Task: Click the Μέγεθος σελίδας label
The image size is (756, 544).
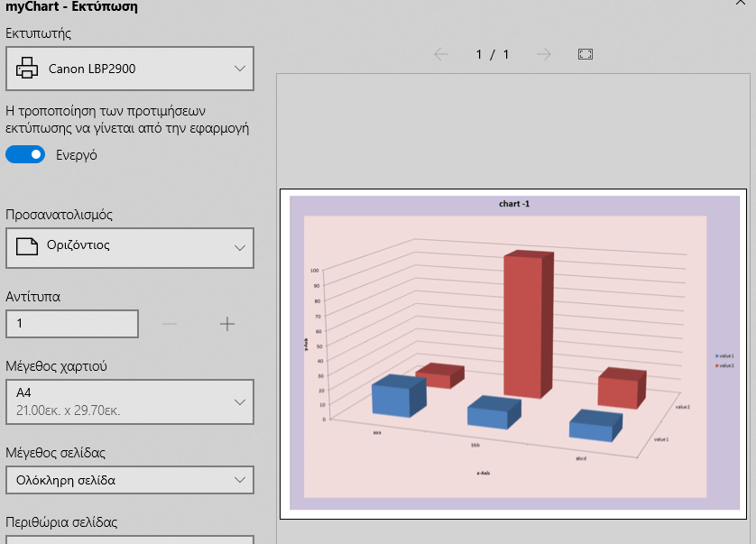Action: coord(55,453)
